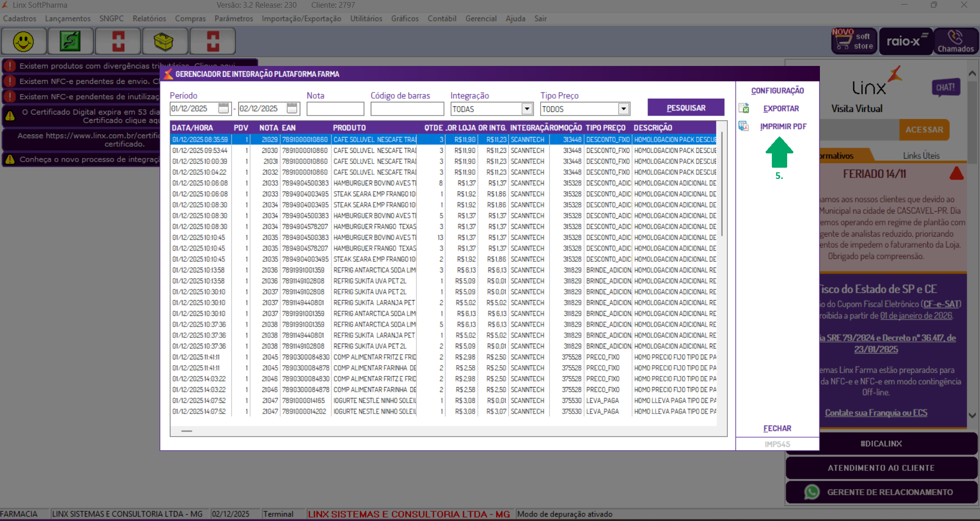Select the row dated 01/12/2025 08:35:59
Screen dimensions: 980x521
[443, 140]
